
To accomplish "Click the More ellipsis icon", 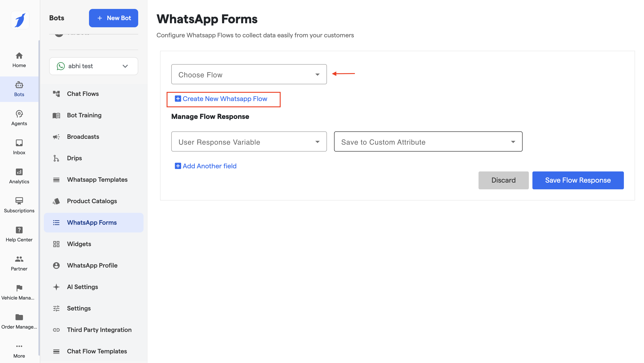I will [x=19, y=346].
